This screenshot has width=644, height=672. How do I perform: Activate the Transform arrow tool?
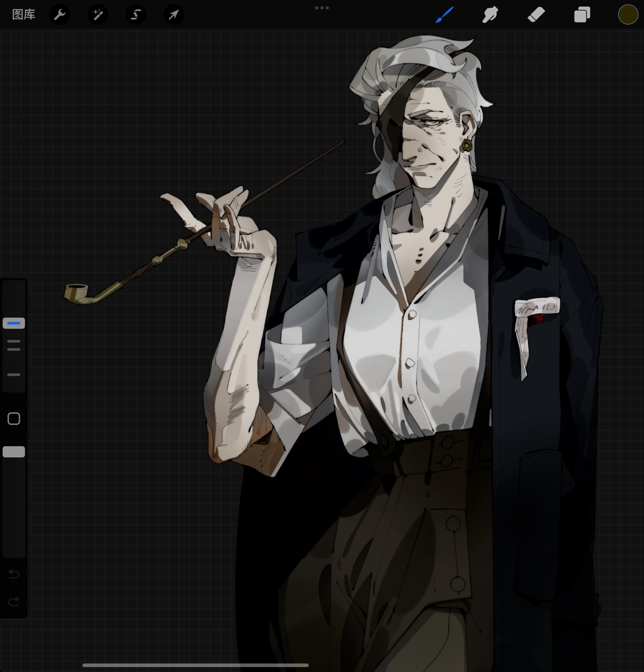click(x=174, y=15)
